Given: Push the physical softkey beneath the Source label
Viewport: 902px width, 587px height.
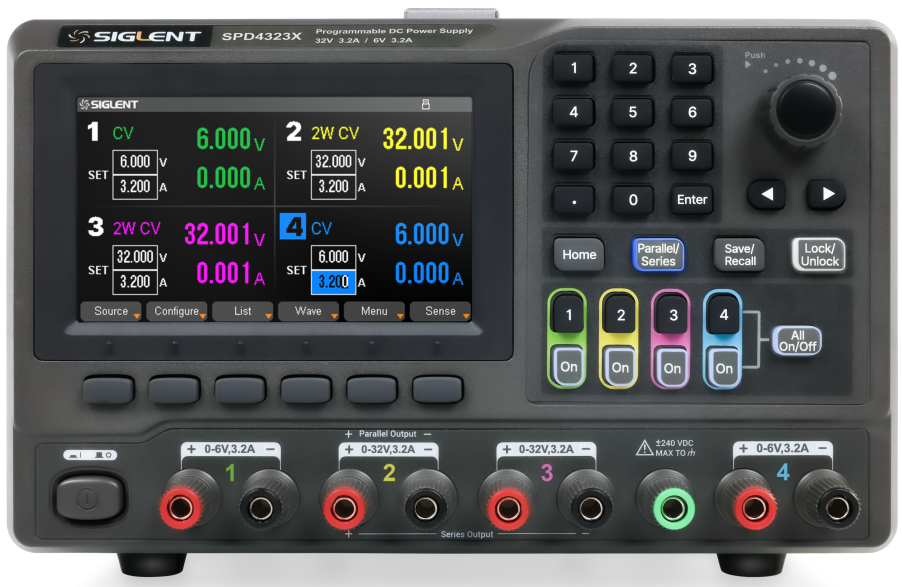Looking at the screenshot, I should 109,390.
